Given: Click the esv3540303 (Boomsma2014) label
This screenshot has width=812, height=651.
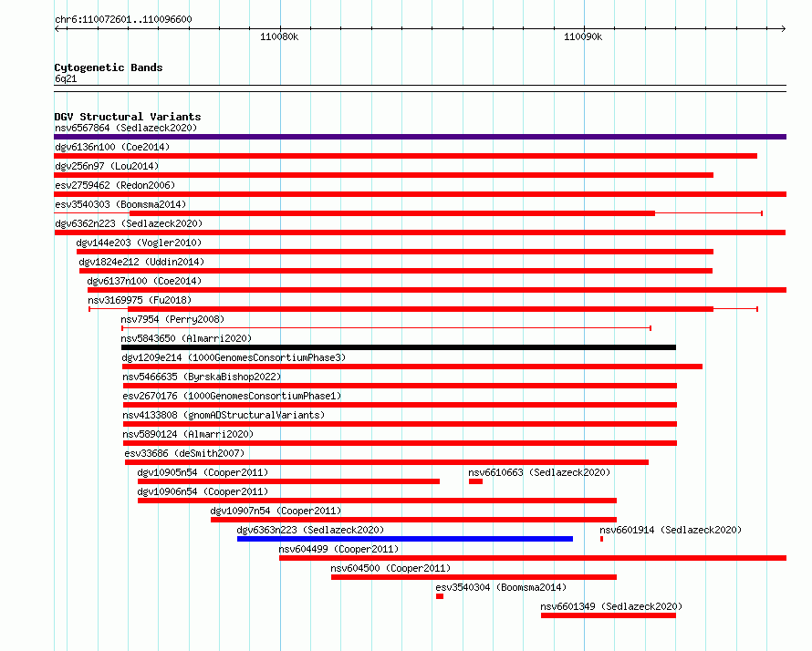Looking at the screenshot, I should click(120, 204).
